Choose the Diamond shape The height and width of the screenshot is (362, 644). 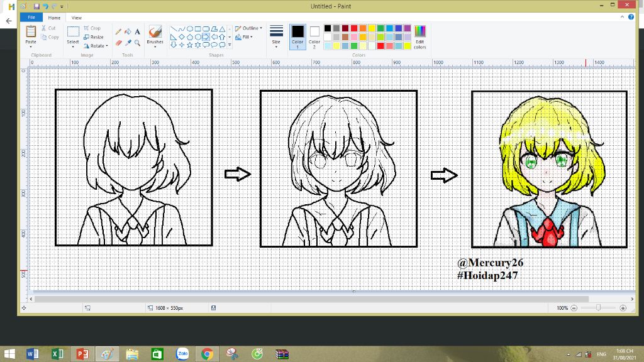182,37
